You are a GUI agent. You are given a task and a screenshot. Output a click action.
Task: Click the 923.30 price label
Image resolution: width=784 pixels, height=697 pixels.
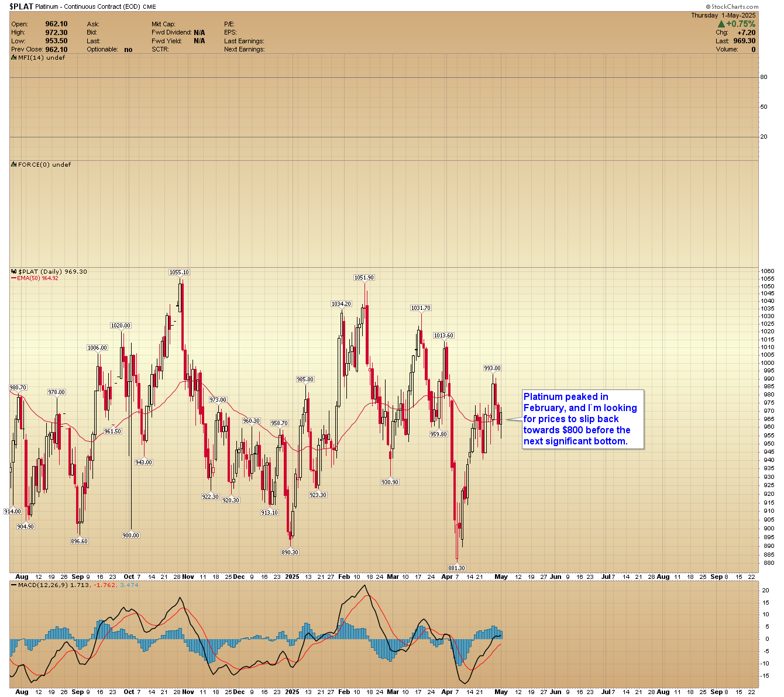click(x=318, y=495)
